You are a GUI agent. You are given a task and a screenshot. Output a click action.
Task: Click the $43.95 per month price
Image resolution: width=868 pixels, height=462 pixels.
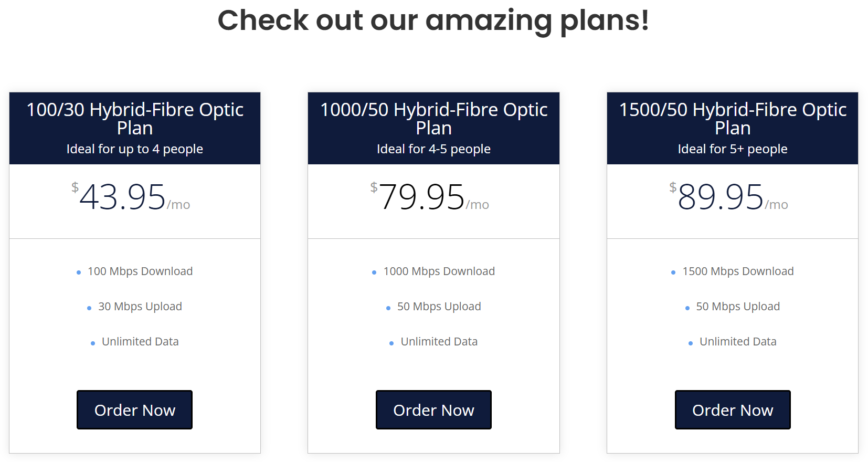pyautogui.click(x=131, y=197)
